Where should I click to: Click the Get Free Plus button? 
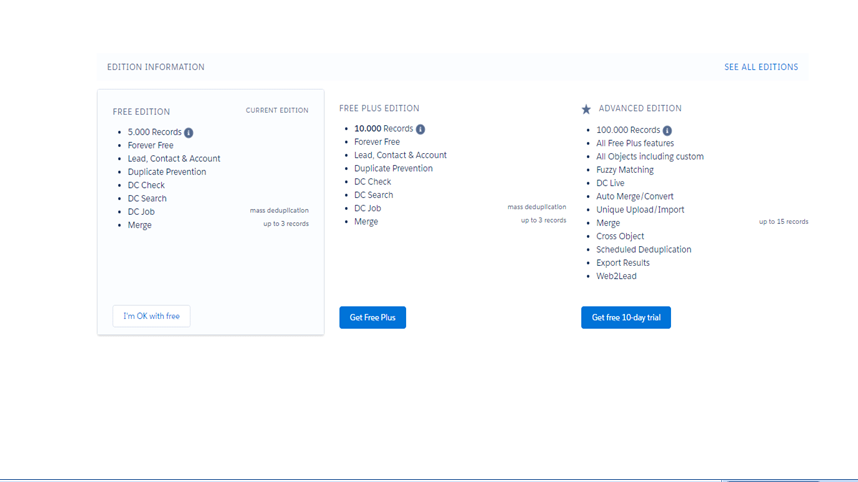[x=373, y=317]
